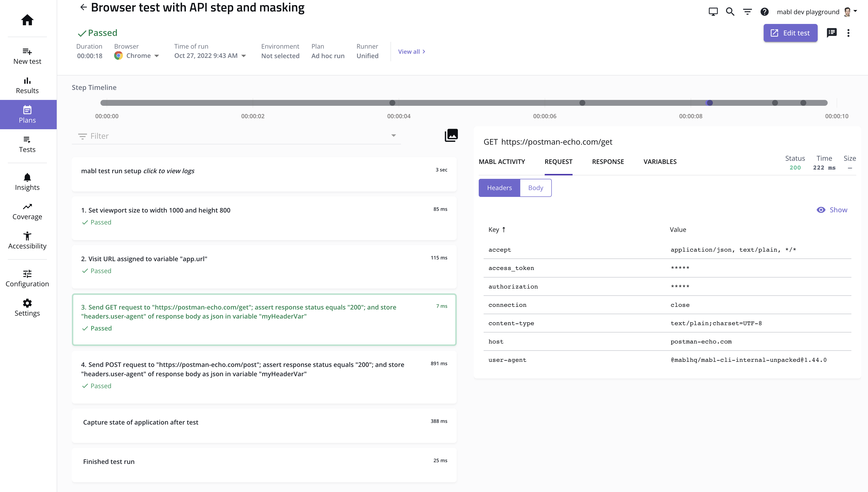The image size is (868, 492).
Task: Show masked header values
Action: [x=832, y=210]
